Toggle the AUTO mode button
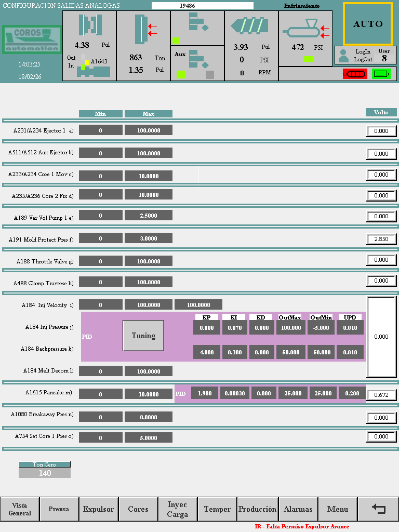The width and height of the screenshot is (399, 532). coord(368,24)
